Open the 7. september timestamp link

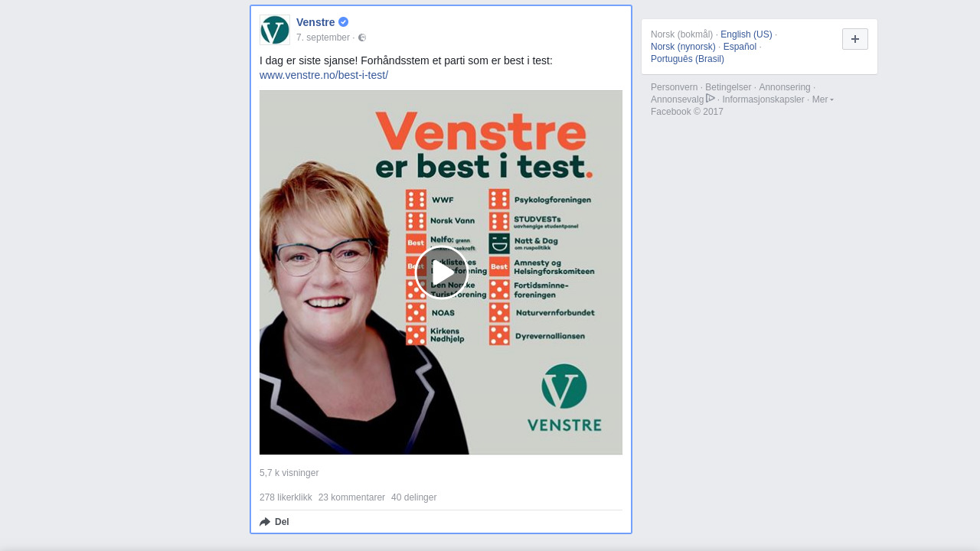[323, 37]
